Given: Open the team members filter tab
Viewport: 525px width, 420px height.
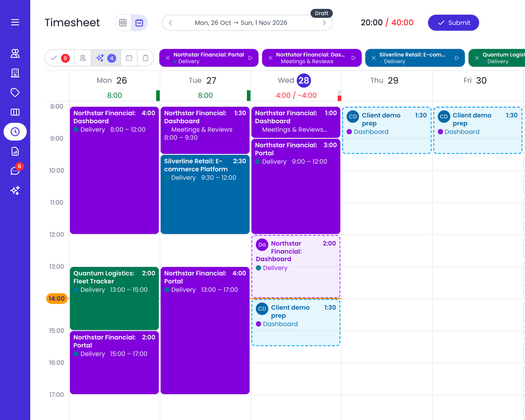Looking at the screenshot, I should click(83, 58).
